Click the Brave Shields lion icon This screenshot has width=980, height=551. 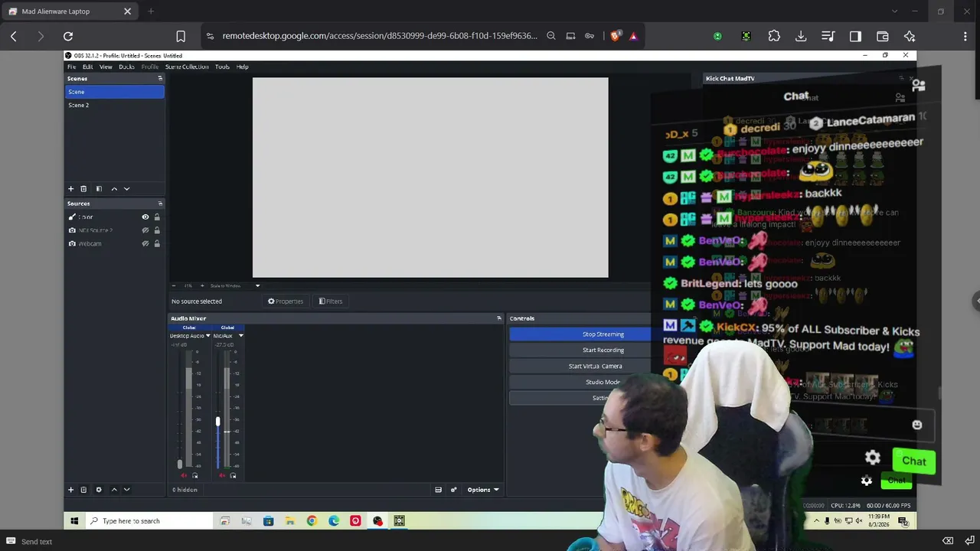615,36
